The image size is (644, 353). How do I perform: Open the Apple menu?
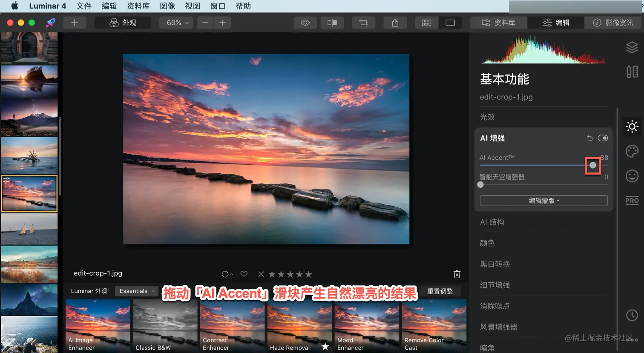pyautogui.click(x=14, y=6)
